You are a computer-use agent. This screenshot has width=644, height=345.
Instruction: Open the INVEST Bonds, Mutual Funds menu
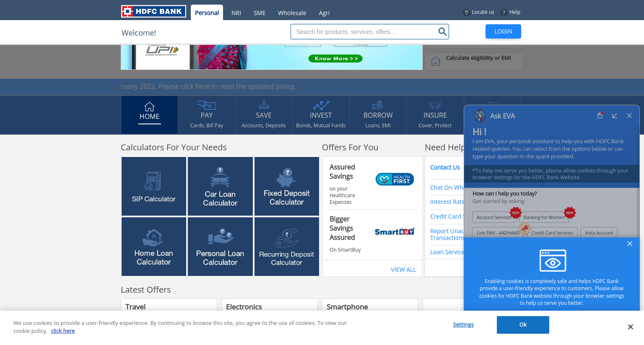[x=321, y=115]
